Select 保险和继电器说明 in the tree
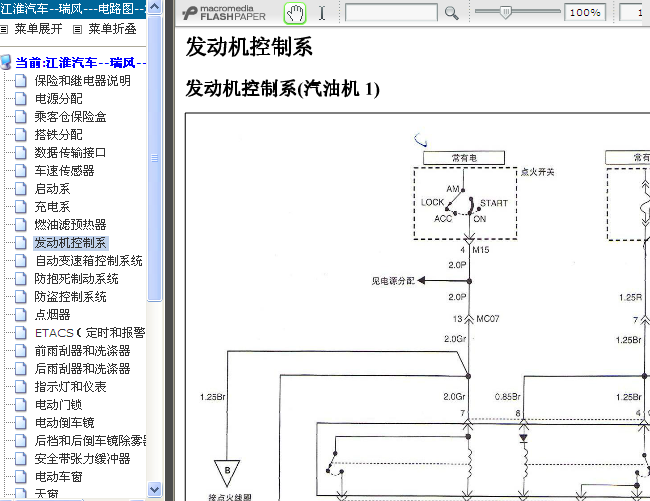 coord(82,81)
